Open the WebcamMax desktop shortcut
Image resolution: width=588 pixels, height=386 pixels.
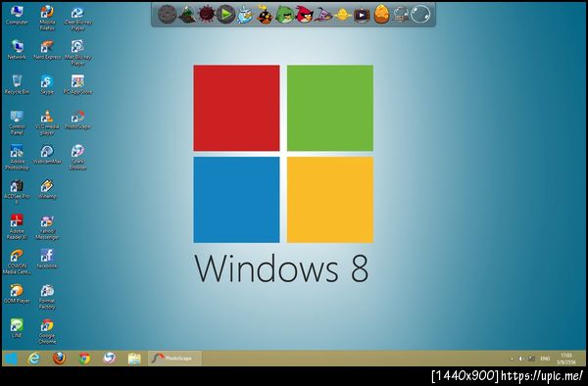(47, 155)
